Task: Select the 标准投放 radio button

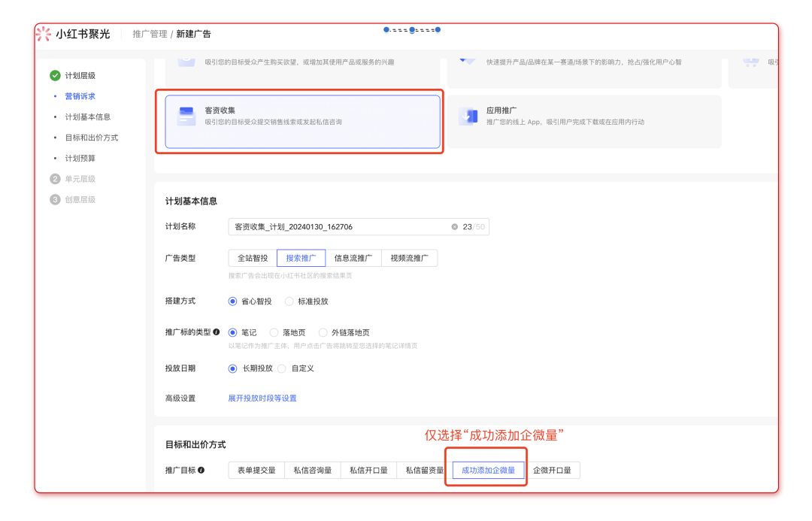Action: point(289,301)
